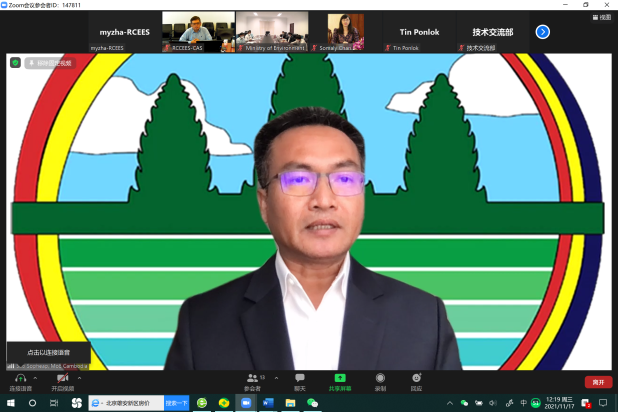Toggle Start Video camera button

click(62, 380)
